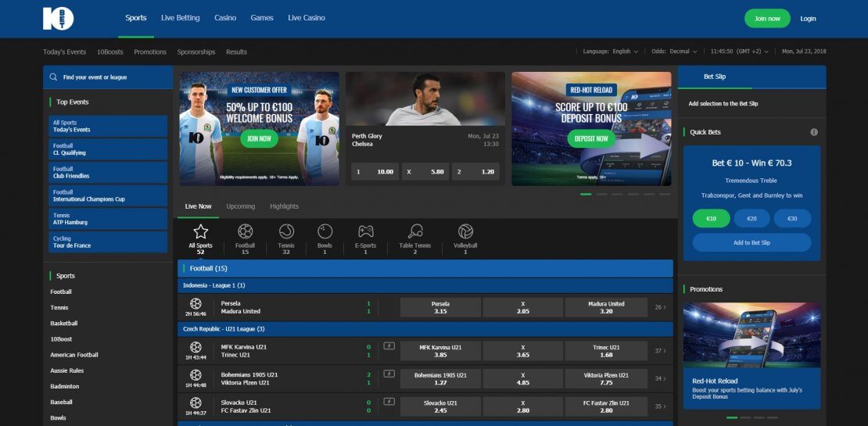
Task: Bet on Chelsea at 1.20
Action: click(475, 171)
